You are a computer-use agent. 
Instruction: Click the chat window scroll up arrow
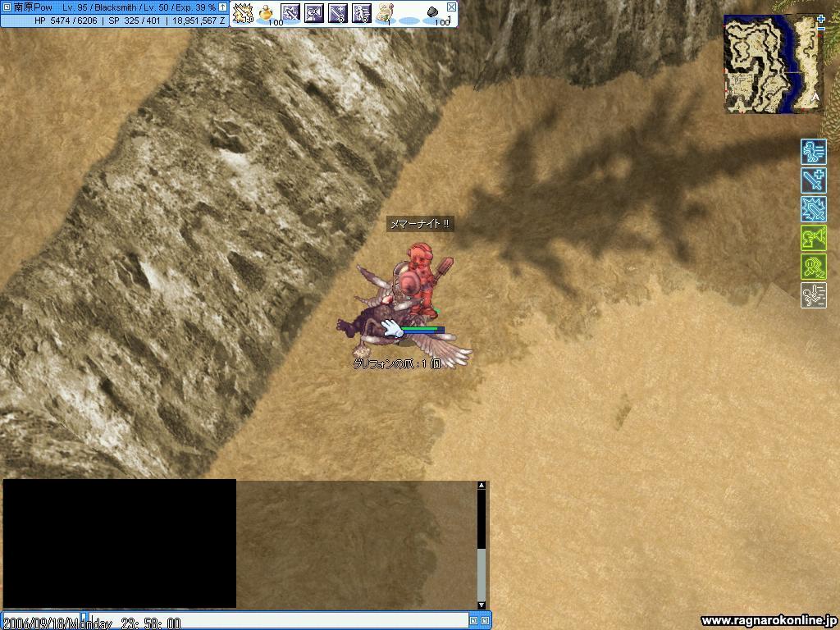[x=481, y=485]
